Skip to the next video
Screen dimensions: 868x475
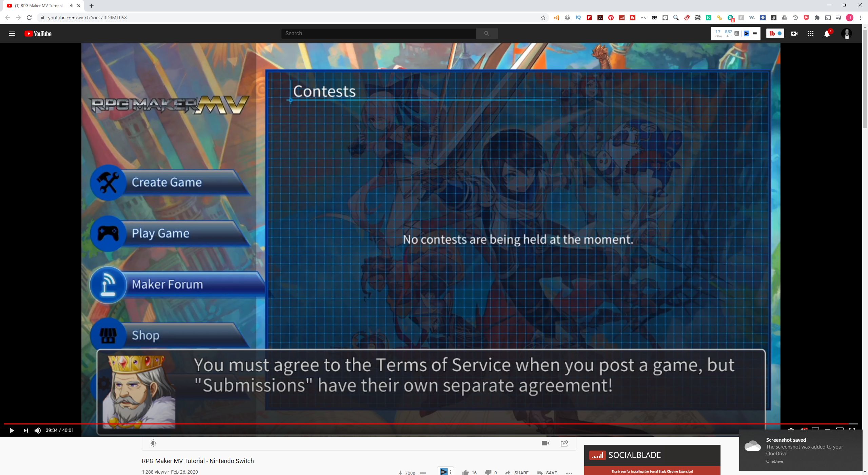coord(26,431)
